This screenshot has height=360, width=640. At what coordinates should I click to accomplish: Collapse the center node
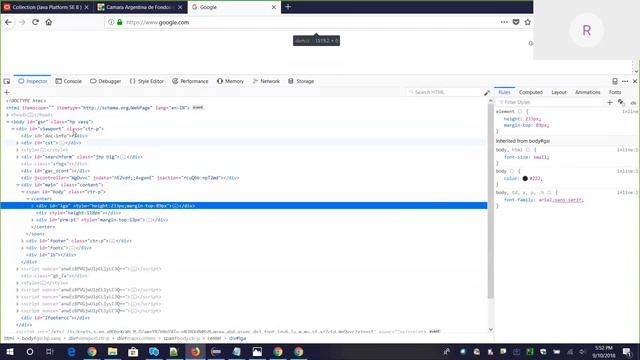point(28,199)
